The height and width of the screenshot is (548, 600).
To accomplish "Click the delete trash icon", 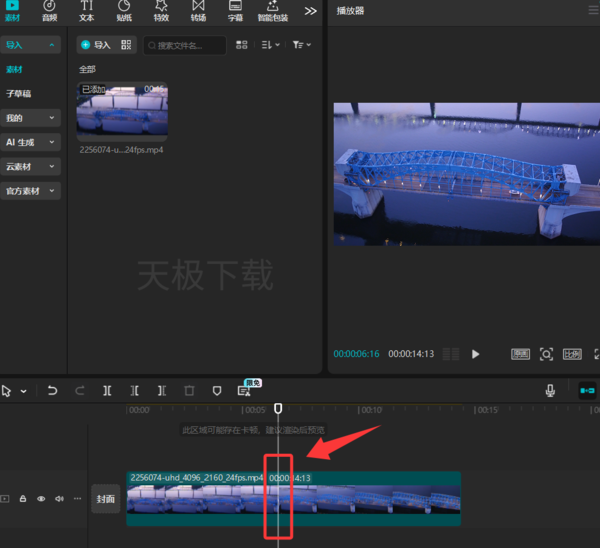I will 189,391.
